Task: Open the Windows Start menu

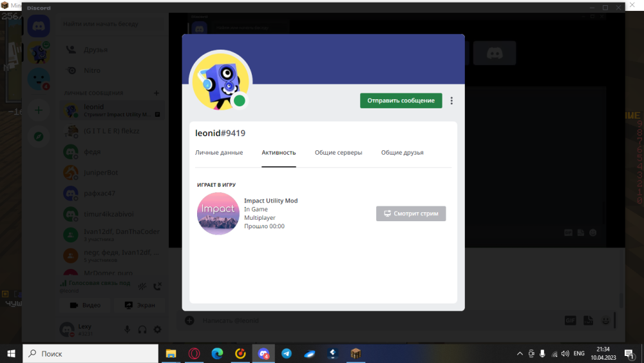Action: (x=11, y=353)
